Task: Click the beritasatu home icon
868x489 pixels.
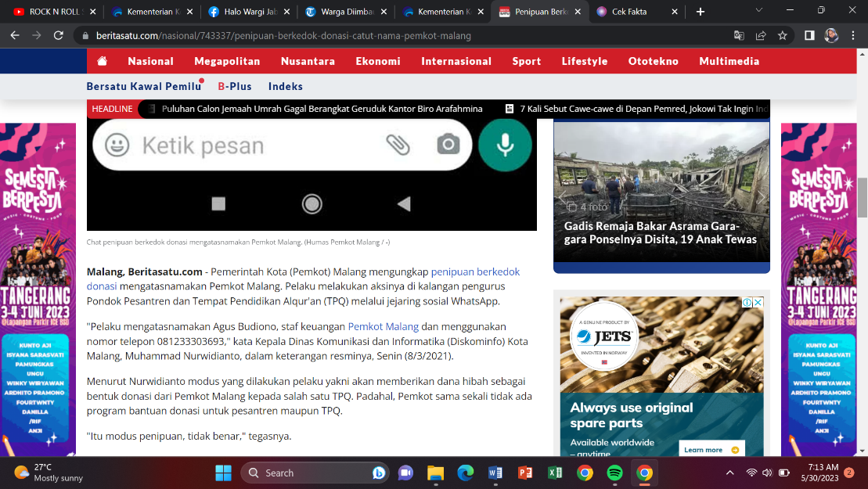Action: point(102,61)
